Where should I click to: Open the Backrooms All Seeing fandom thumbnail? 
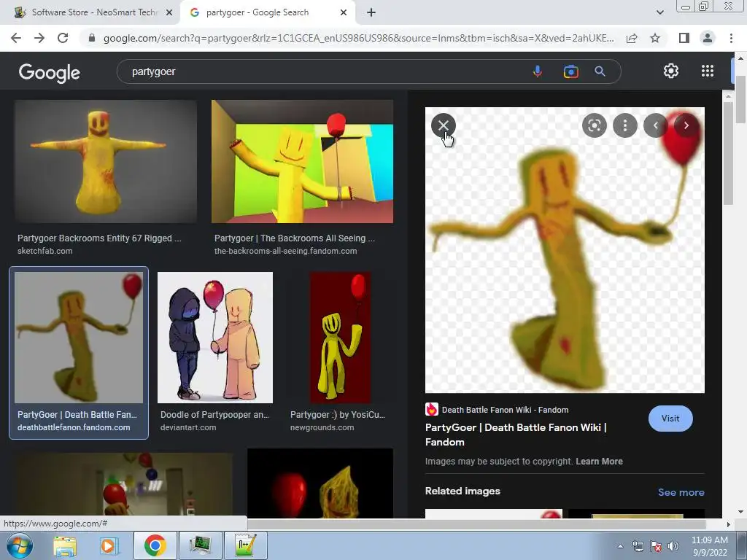point(302,161)
